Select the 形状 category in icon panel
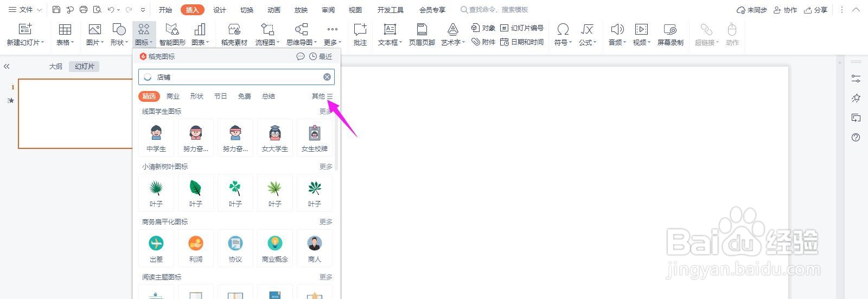 (197, 96)
